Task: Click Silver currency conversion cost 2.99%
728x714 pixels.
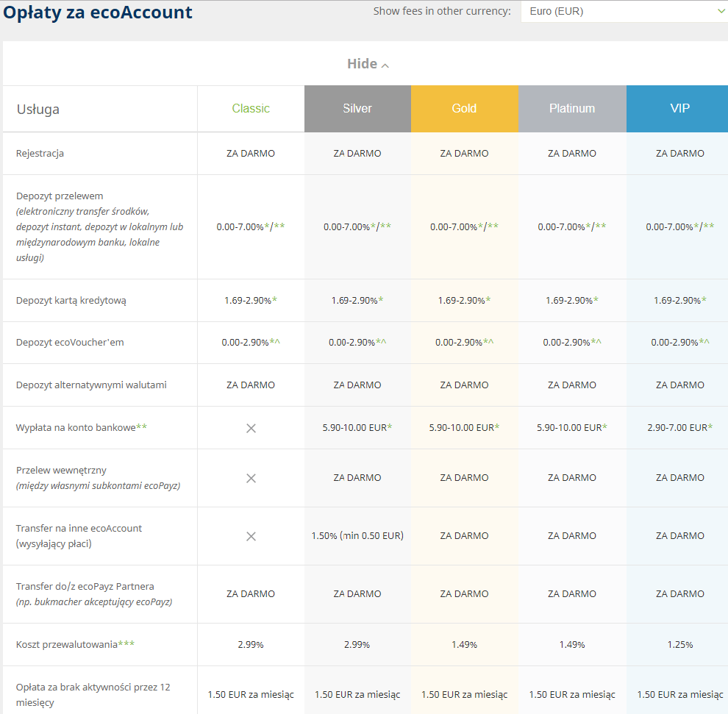Action: (357, 644)
